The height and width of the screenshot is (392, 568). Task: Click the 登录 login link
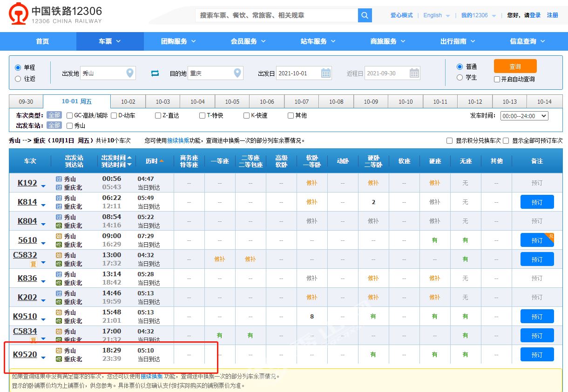click(x=535, y=15)
